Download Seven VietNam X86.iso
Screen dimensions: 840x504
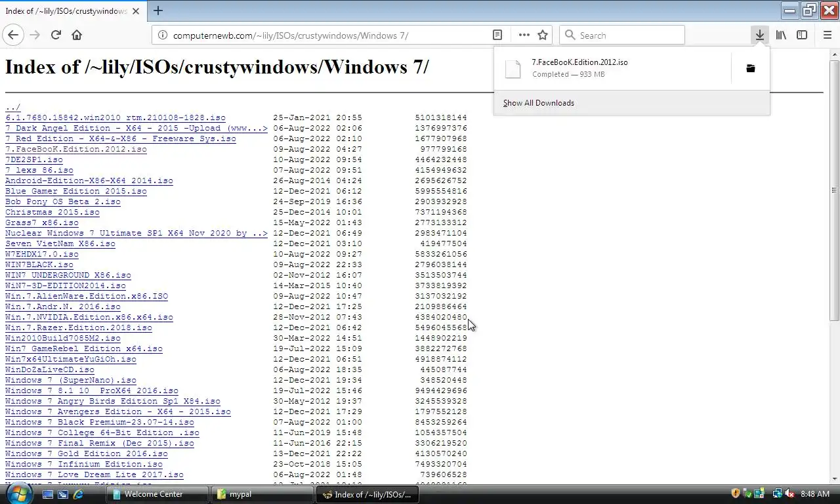60,243
